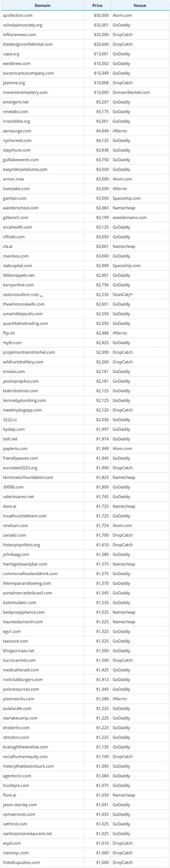Click the ezeedomains.com venue entry
The image size is (170, 868).
130,218
